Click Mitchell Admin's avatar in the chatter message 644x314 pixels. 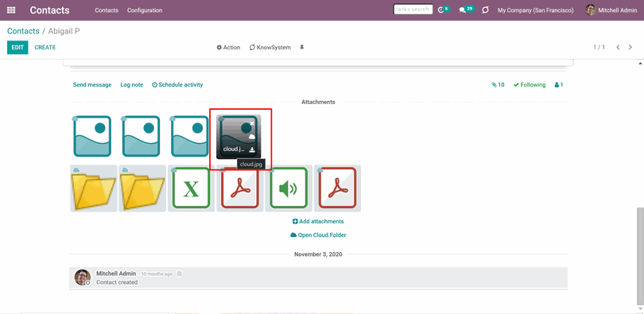tap(82, 277)
